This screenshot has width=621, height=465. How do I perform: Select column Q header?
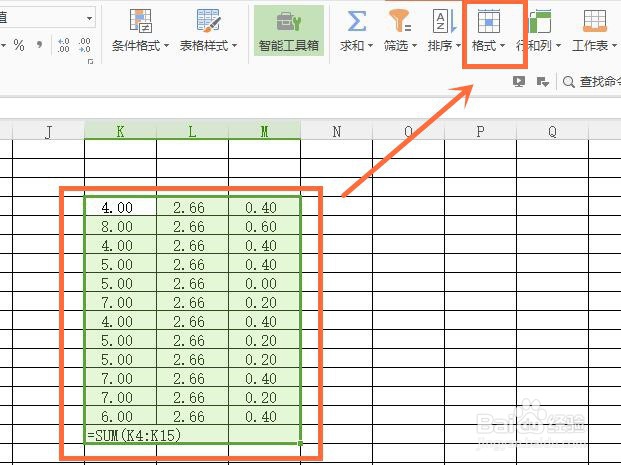(x=552, y=131)
